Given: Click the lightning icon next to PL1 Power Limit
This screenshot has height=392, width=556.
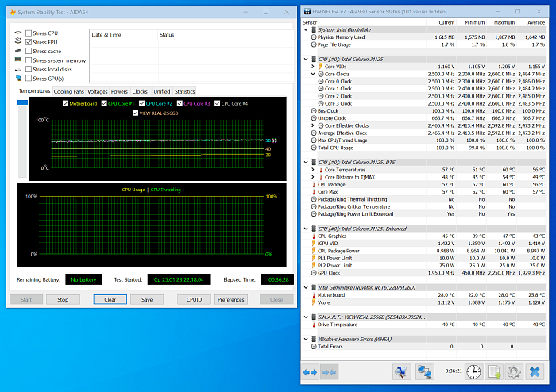Looking at the screenshot, I should [314, 258].
